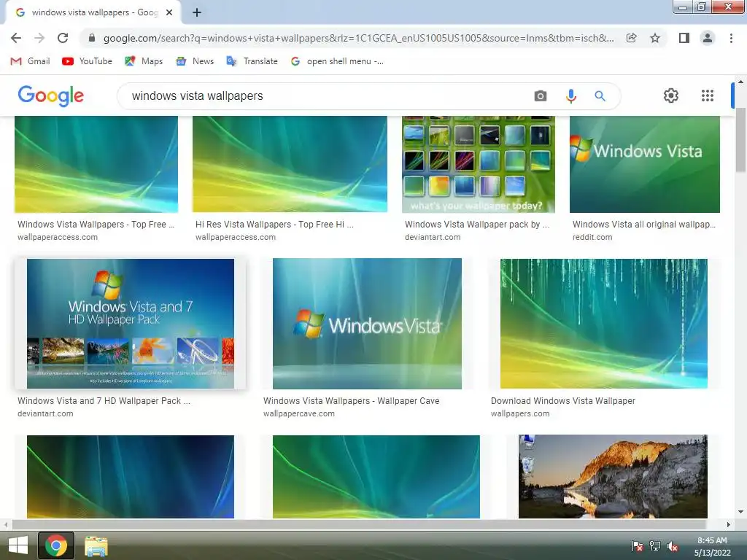This screenshot has width=747, height=560.
Task: Open the Chrome side panel
Action: pyautogui.click(x=684, y=38)
